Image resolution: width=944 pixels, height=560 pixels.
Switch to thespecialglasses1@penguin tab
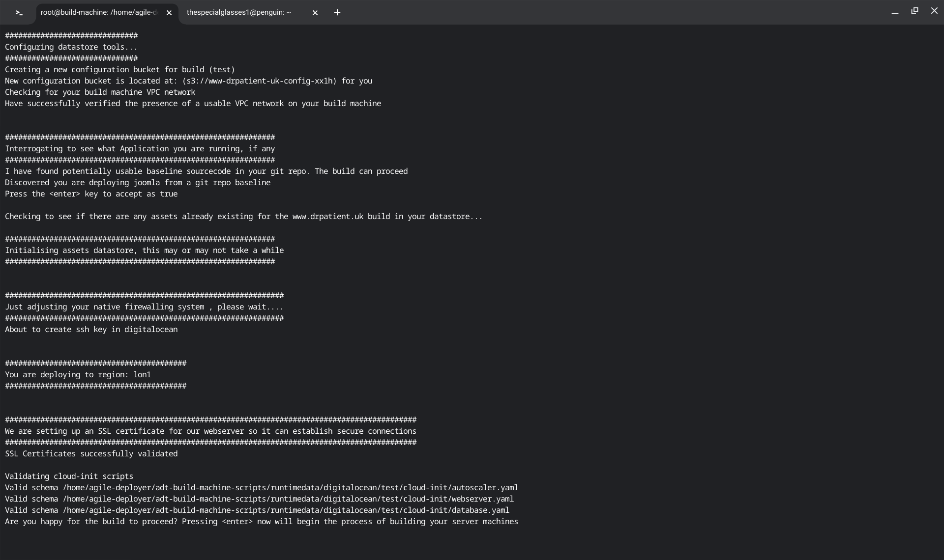tap(239, 13)
